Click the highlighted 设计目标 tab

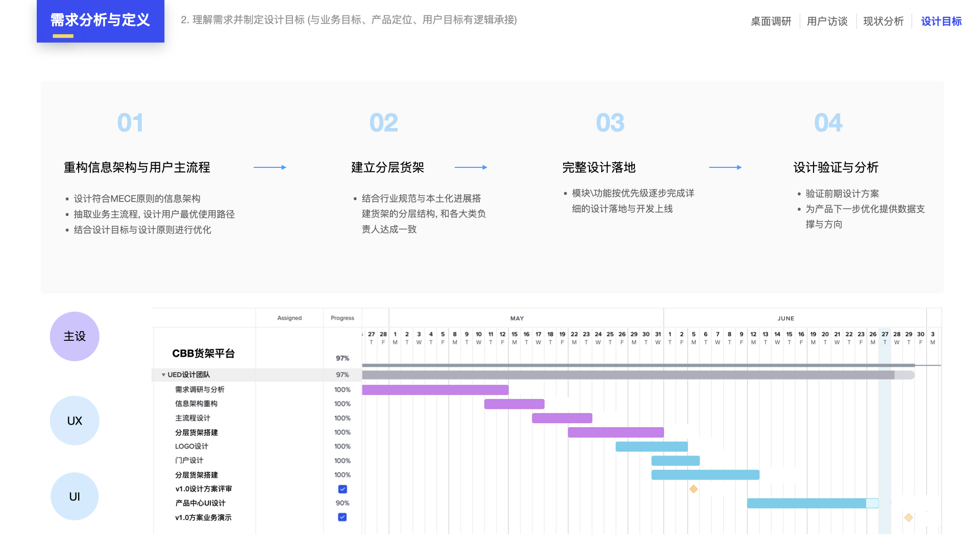[x=941, y=21]
